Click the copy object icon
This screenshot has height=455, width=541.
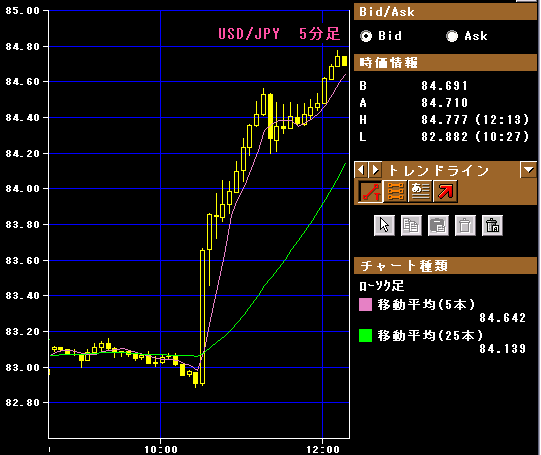(411, 226)
